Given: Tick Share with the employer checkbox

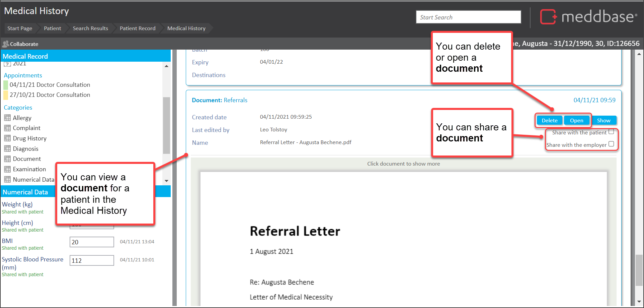Looking at the screenshot, I should click(x=611, y=144).
